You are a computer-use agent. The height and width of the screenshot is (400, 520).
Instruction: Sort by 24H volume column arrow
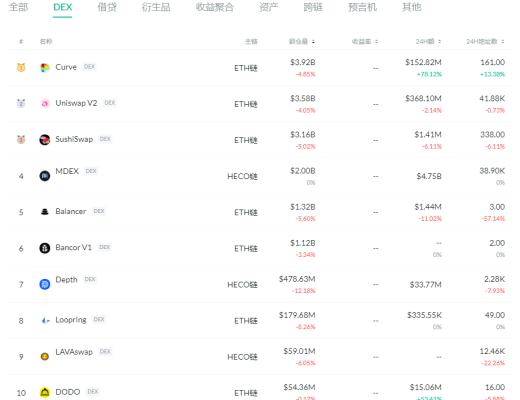point(439,42)
